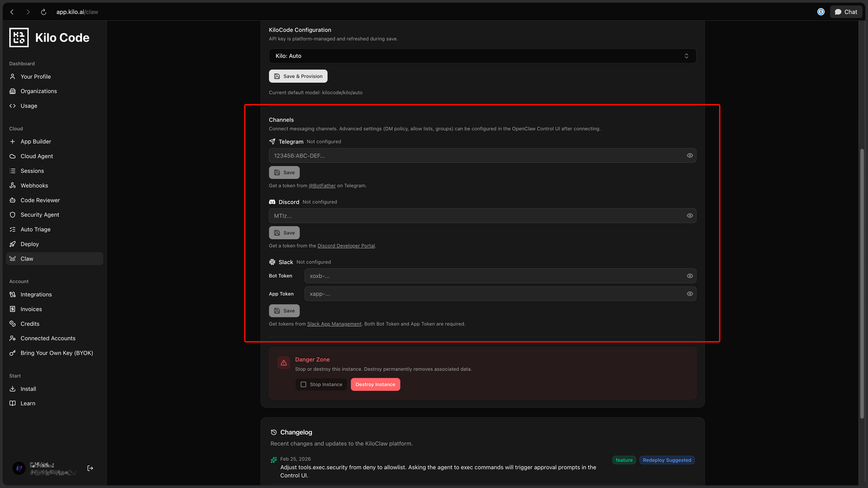Expand the Kilo: Auto model dropdown
This screenshot has height=488, width=868.
coord(482,56)
